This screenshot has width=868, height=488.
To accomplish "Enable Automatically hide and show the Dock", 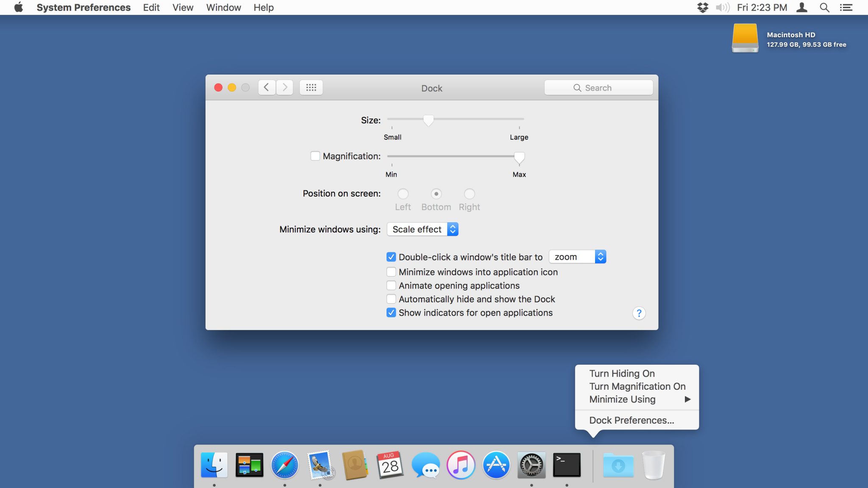I will click(391, 299).
